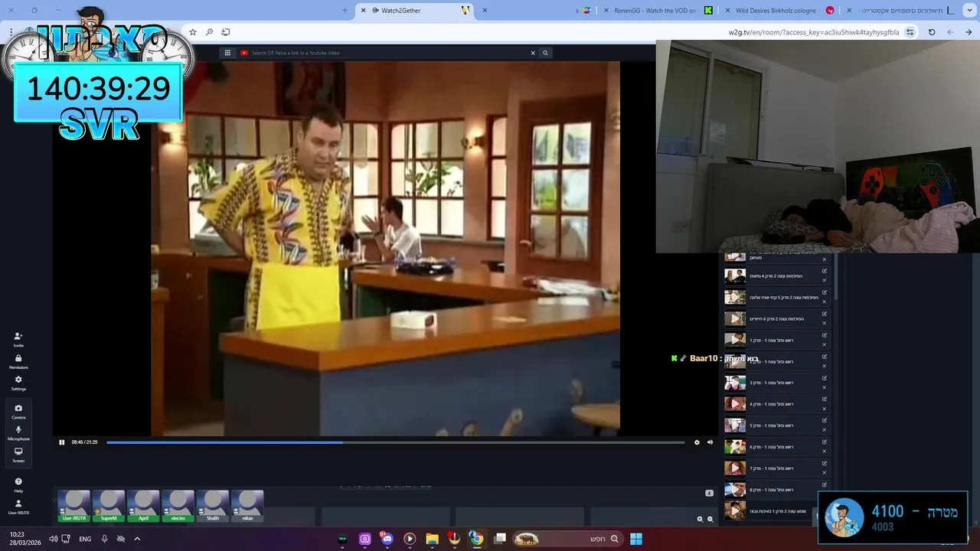Click the playlist scrollbar
980x551 pixels.
pyautogui.click(x=835, y=277)
